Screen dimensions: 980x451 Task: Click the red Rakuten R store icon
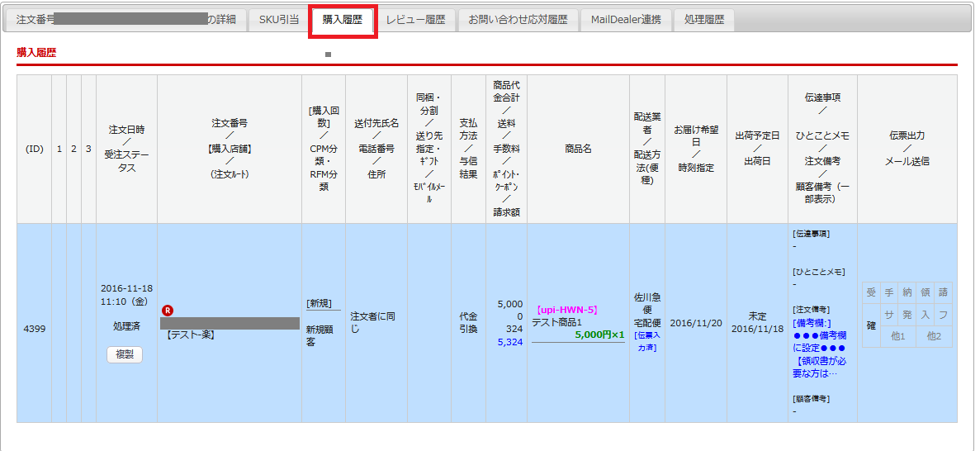click(168, 311)
